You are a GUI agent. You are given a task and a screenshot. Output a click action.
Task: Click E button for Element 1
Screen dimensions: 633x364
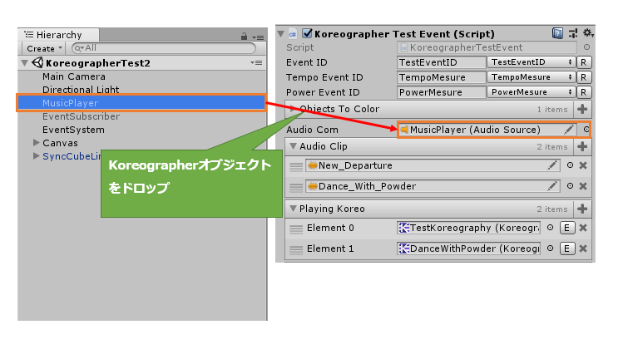point(566,248)
